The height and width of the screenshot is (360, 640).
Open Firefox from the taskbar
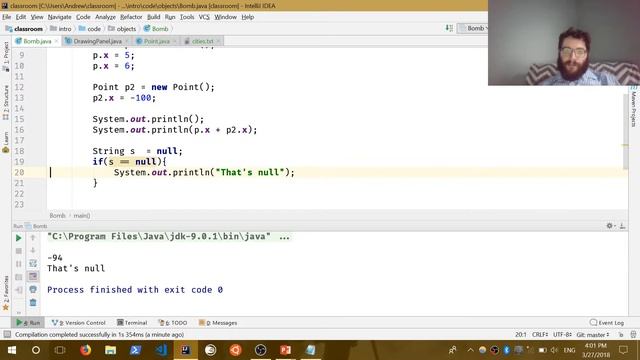click(x=85, y=350)
